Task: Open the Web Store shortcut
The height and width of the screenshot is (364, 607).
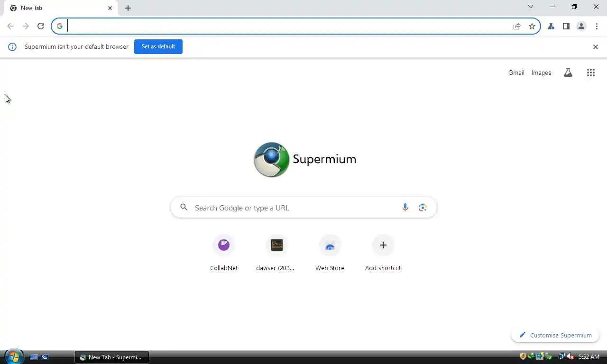Action: [x=330, y=254]
